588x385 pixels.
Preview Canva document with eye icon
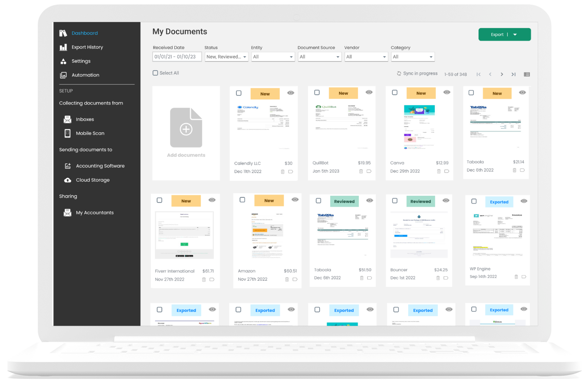click(x=447, y=92)
